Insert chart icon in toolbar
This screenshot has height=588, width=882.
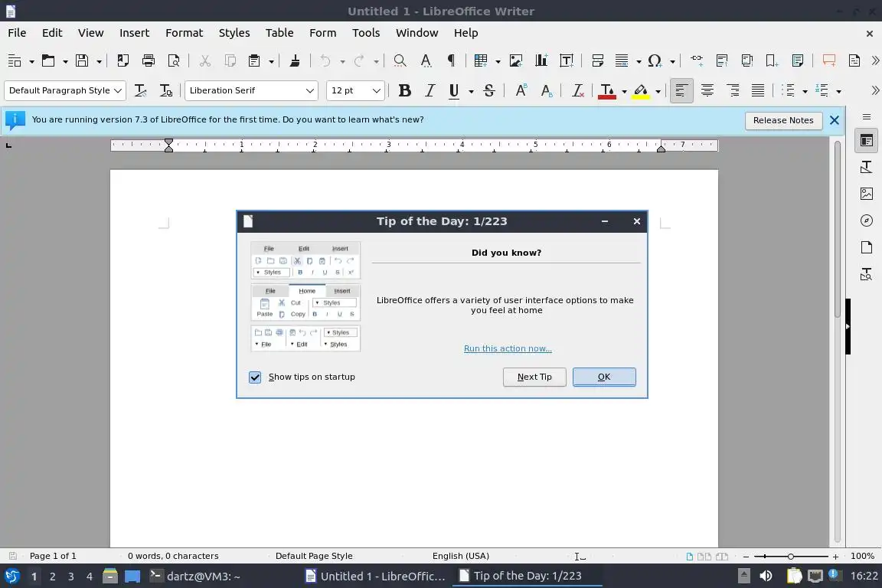541,60
